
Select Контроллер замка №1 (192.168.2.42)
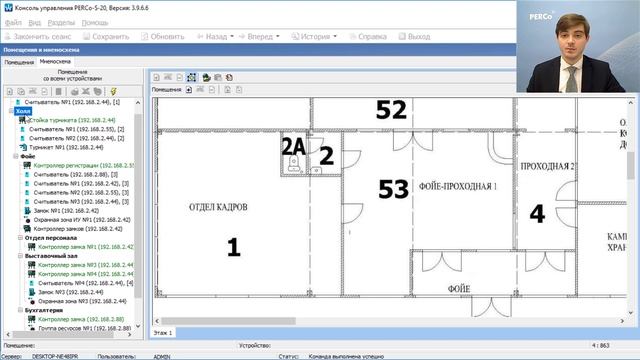pyautogui.click(x=86, y=247)
